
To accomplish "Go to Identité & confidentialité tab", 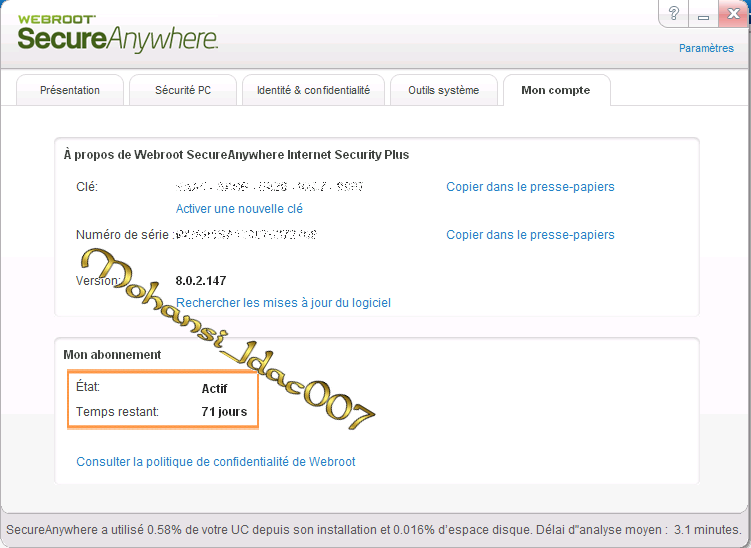I will 313,90.
